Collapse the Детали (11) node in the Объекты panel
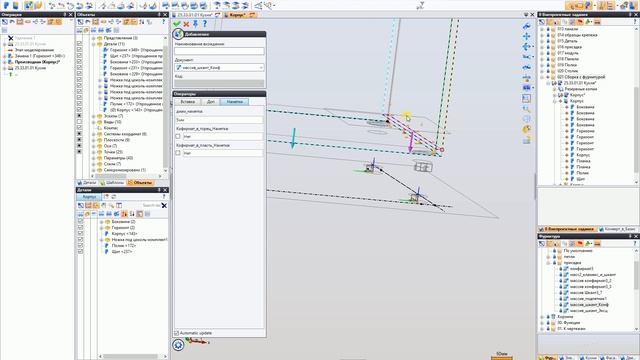 tap(94, 44)
